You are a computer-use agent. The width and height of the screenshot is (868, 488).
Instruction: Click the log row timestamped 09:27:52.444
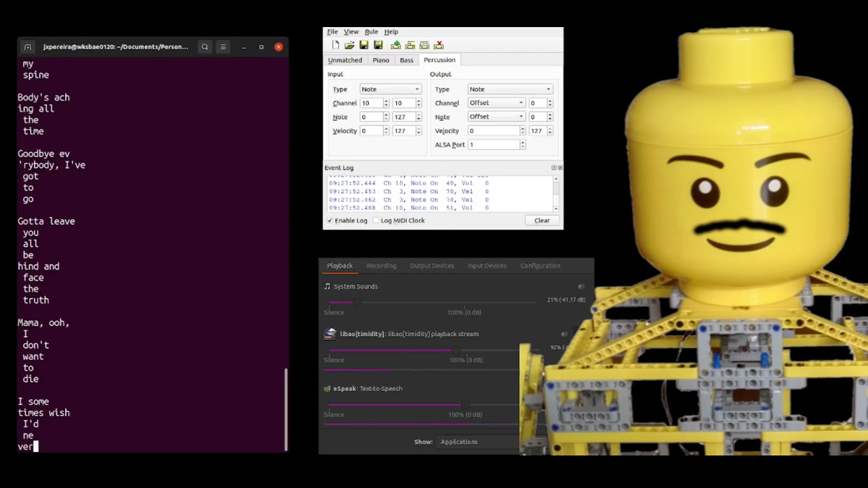tap(408, 183)
